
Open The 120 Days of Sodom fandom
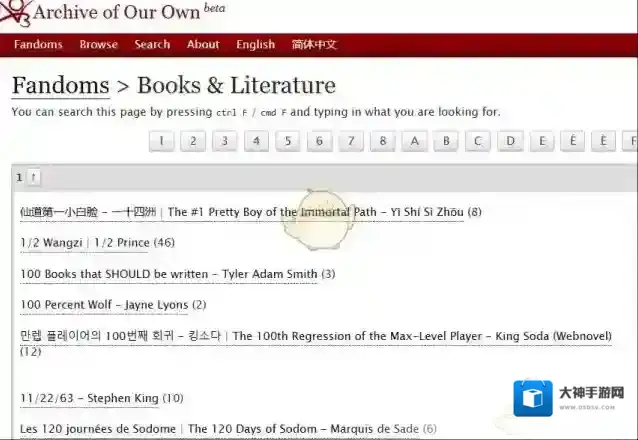(219, 429)
